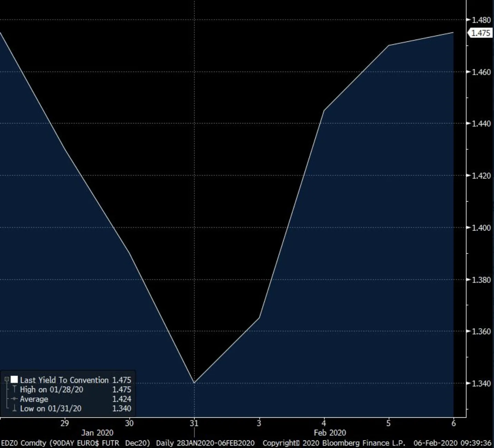
Task: Click the Bloomberg Finance L.P. copyright text
Action: [334, 443]
